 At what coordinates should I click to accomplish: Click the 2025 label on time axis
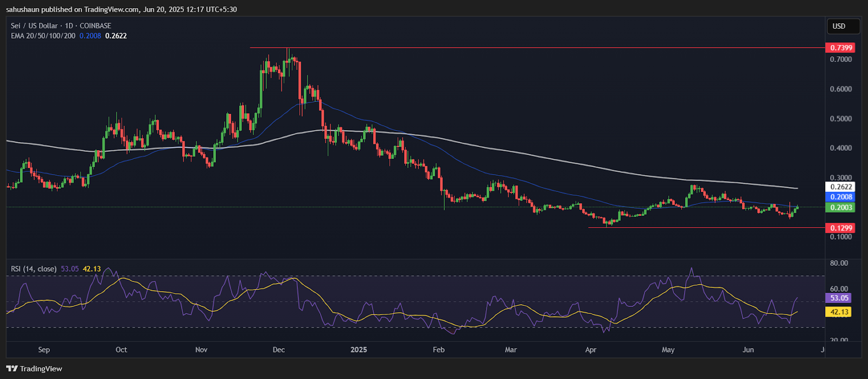[x=359, y=350]
